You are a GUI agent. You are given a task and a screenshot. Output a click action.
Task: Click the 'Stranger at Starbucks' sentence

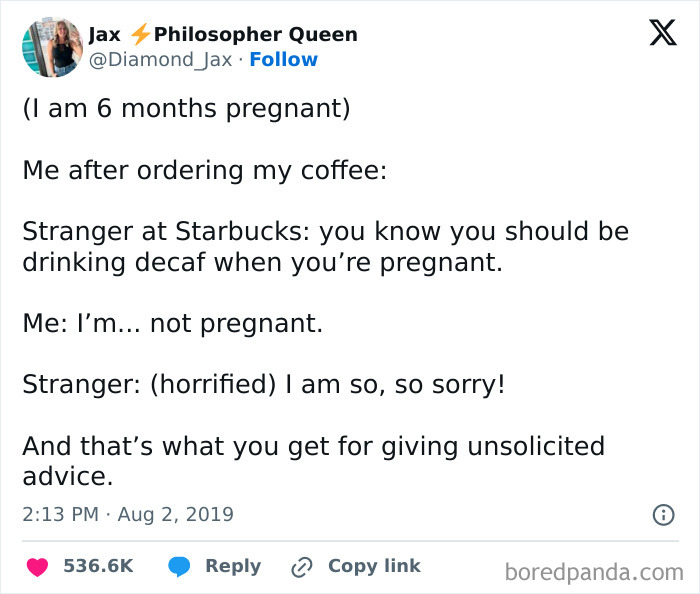click(x=325, y=247)
